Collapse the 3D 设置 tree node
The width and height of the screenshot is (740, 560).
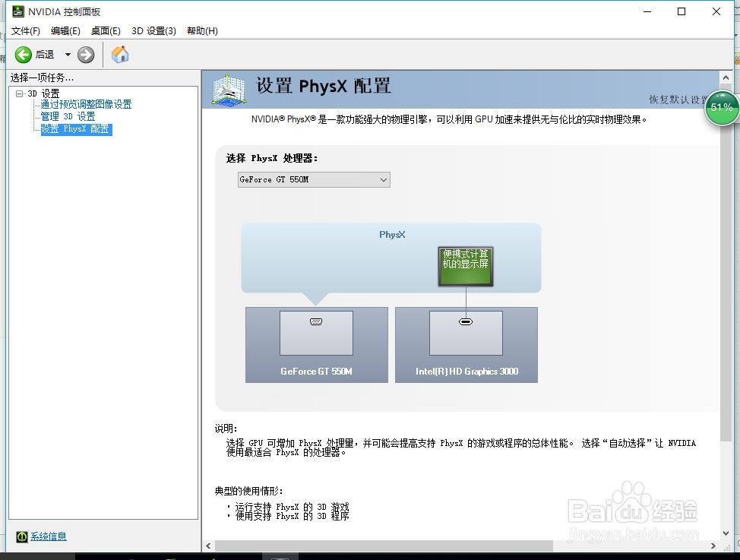click(17, 93)
